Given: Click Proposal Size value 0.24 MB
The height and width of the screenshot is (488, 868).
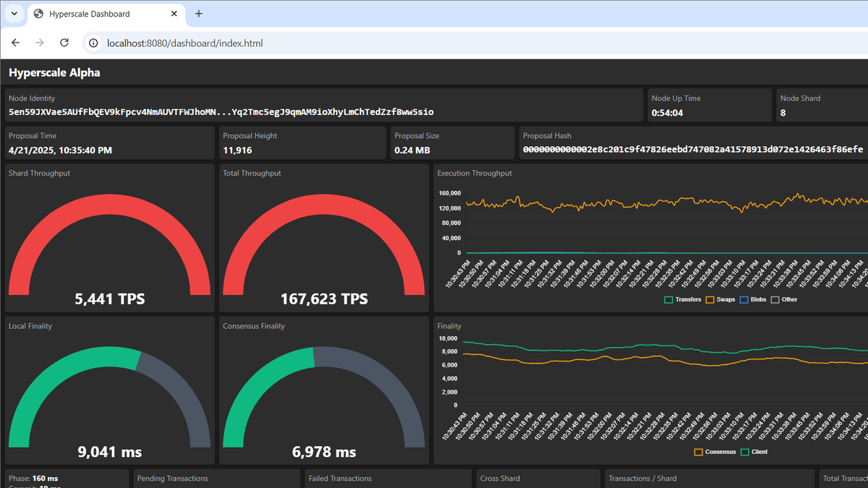Looking at the screenshot, I should click(x=412, y=150).
